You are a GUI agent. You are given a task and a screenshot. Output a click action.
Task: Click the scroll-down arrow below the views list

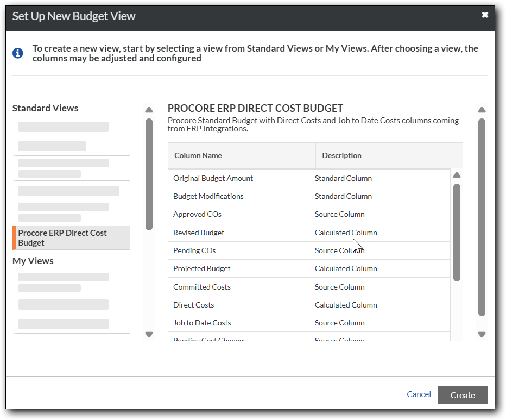pyautogui.click(x=149, y=335)
